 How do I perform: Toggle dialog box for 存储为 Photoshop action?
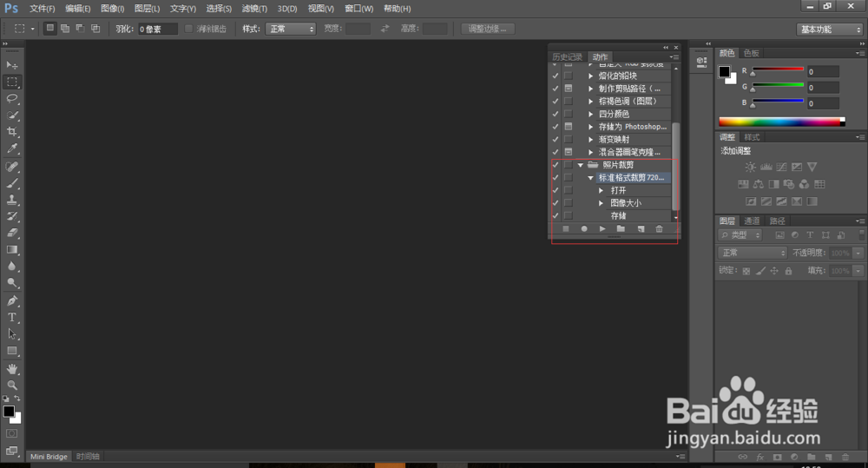tap(569, 127)
